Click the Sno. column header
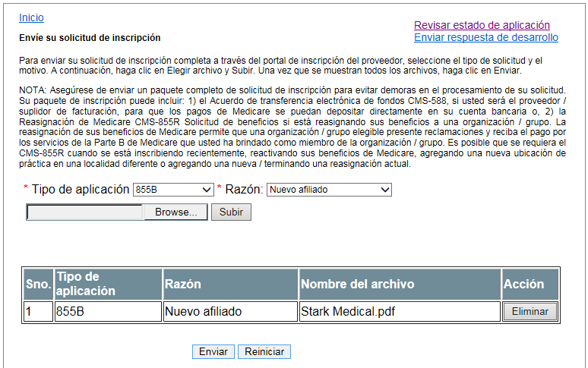This screenshot has height=368, width=588. 38,285
